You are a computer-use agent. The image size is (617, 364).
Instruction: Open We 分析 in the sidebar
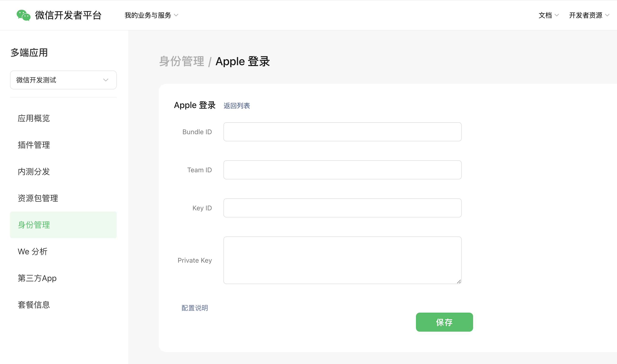click(63, 251)
